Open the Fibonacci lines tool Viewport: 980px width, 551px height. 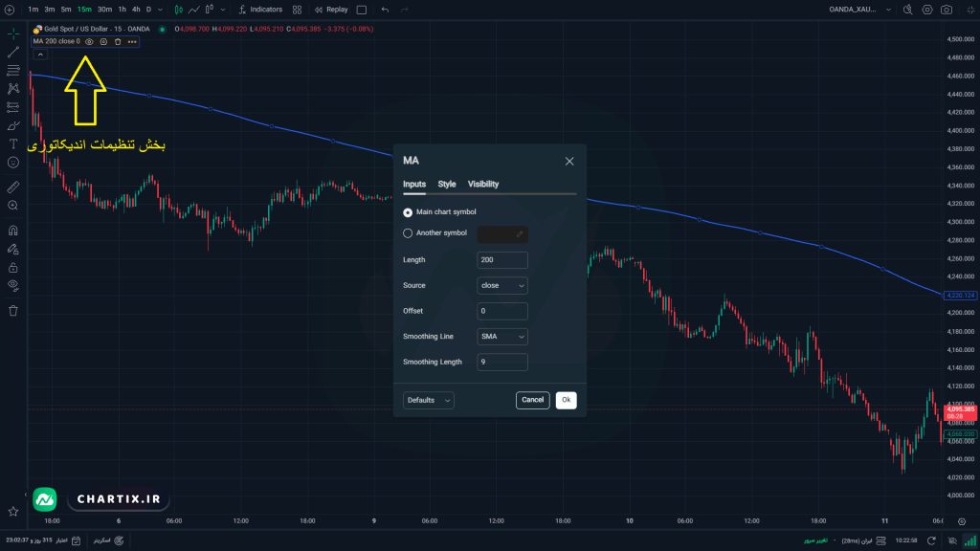pos(13,70)
